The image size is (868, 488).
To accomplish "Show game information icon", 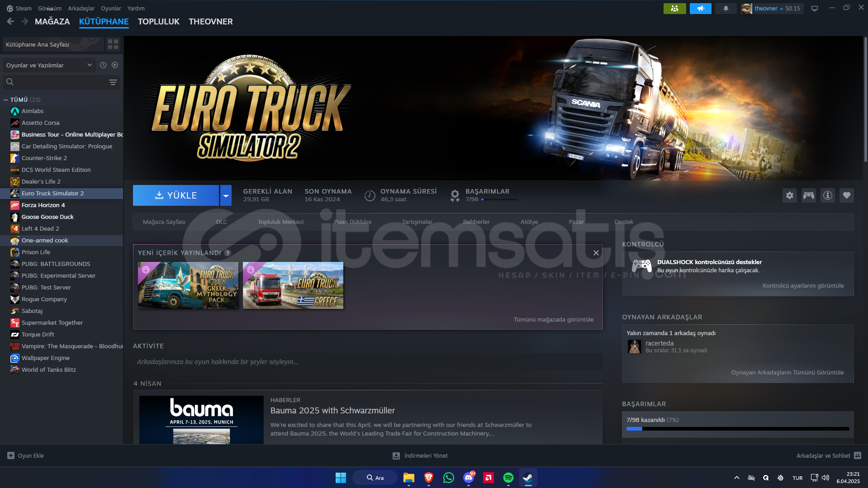I will click(828, 195).
